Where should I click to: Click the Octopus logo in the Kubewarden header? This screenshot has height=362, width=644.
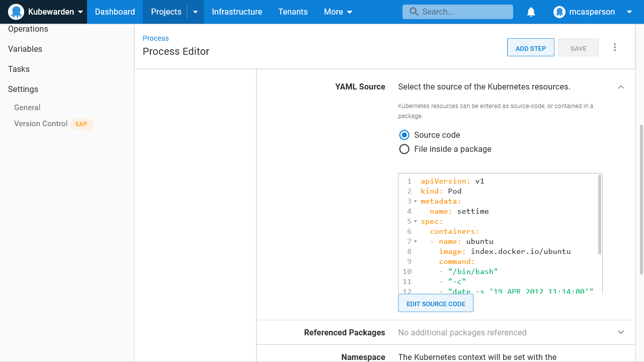coord(17,12)
